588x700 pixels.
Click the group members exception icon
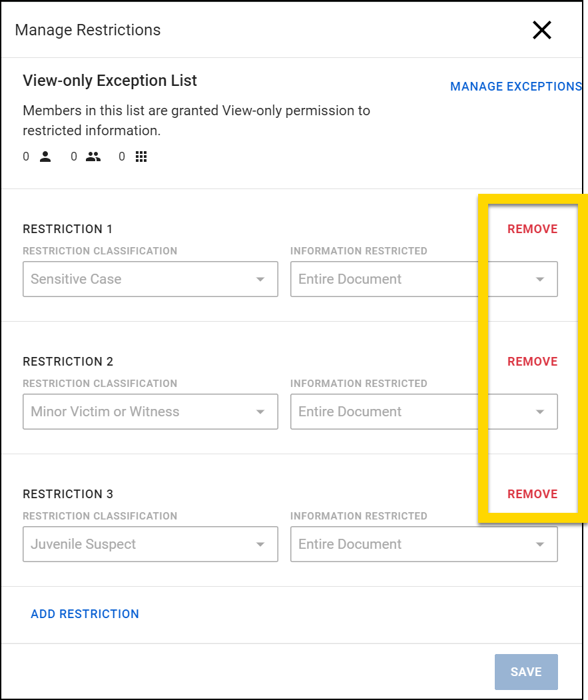click(93, 156)
